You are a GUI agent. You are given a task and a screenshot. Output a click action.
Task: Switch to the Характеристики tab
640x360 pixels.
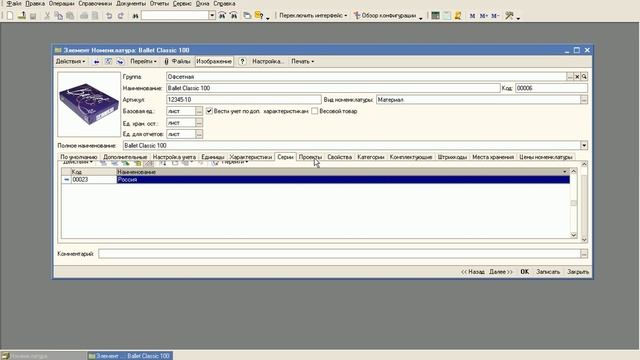[x=251, y=157]
